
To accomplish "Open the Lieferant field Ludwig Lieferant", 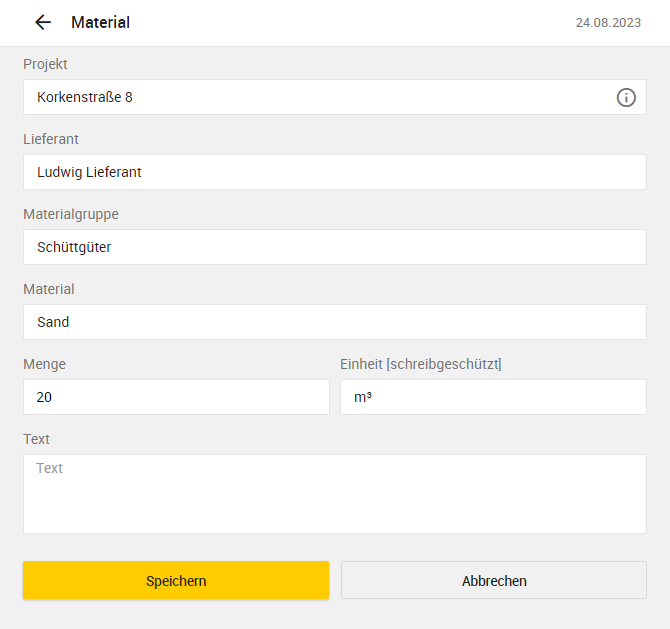I will click(335, 172).
